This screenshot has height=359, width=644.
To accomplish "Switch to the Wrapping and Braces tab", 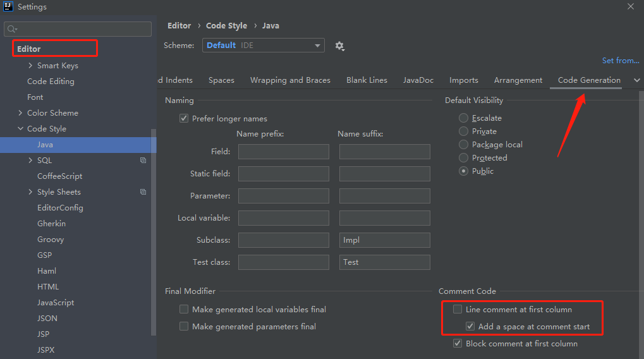I will 290,80.
